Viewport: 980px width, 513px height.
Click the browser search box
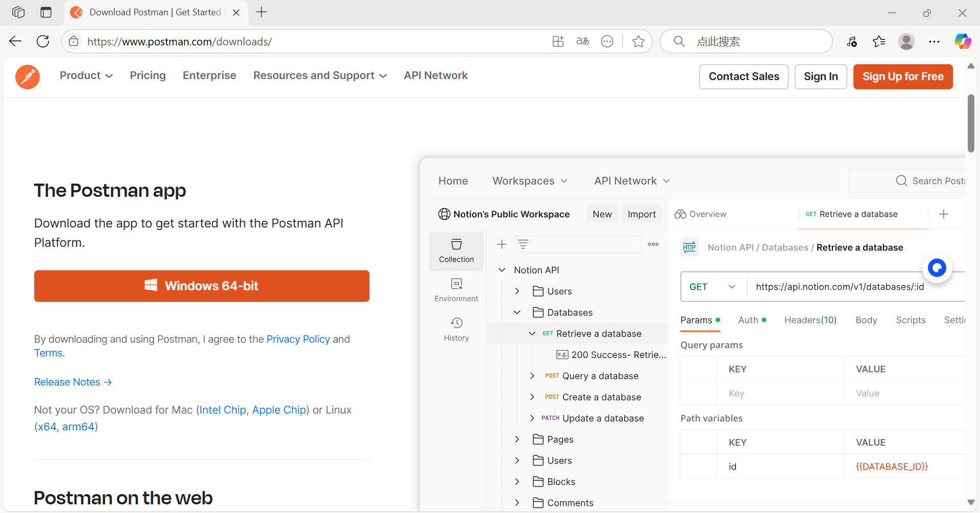[x=746, y=41]
